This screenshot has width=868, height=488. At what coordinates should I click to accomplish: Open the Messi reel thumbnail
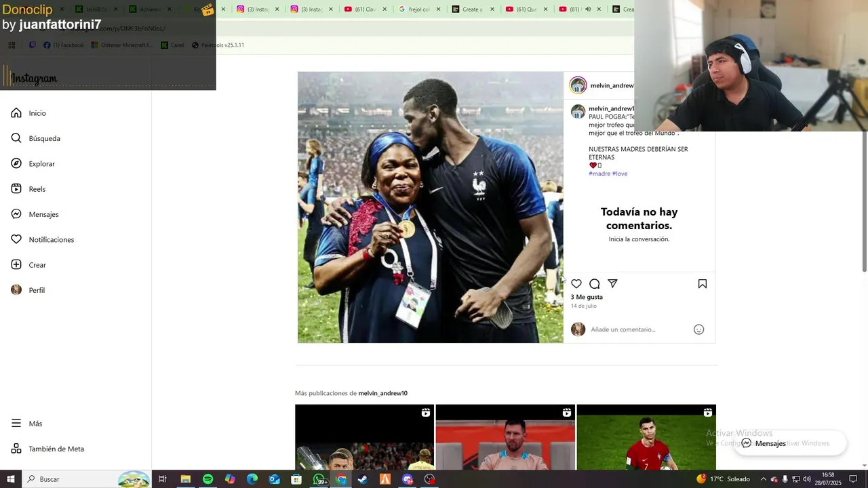[505, 437]
